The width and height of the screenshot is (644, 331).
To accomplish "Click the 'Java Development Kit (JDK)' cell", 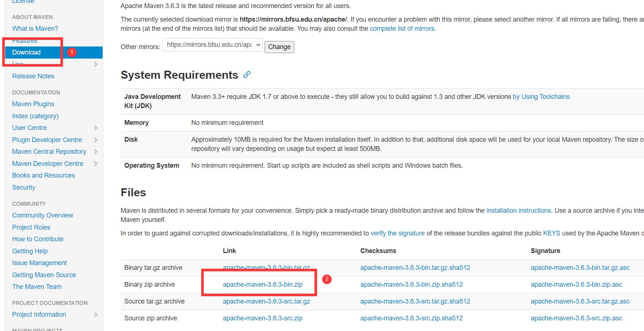I will [x=152, y=101].
